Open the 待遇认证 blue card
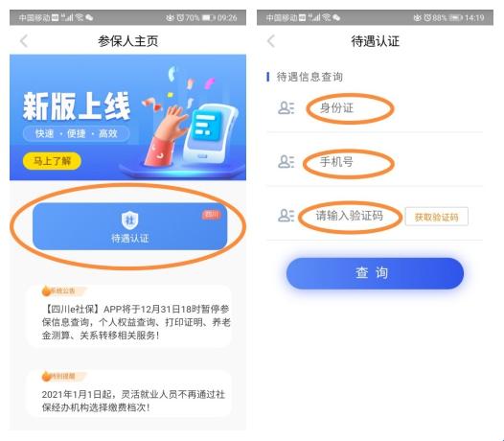The height and width of the screenshot is (441, 504). (130, 226)
